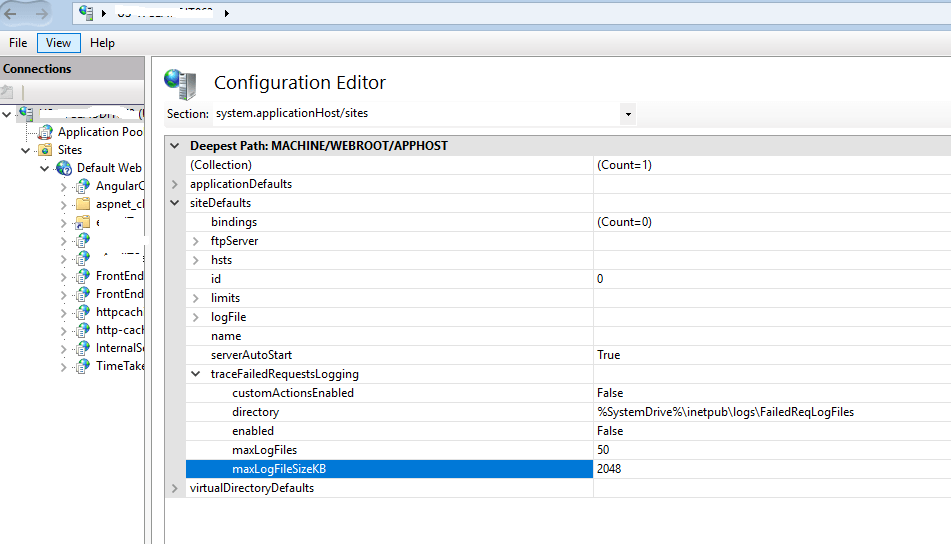Select the TimeTake application
951x544 pixels.
tap(119, 366)
